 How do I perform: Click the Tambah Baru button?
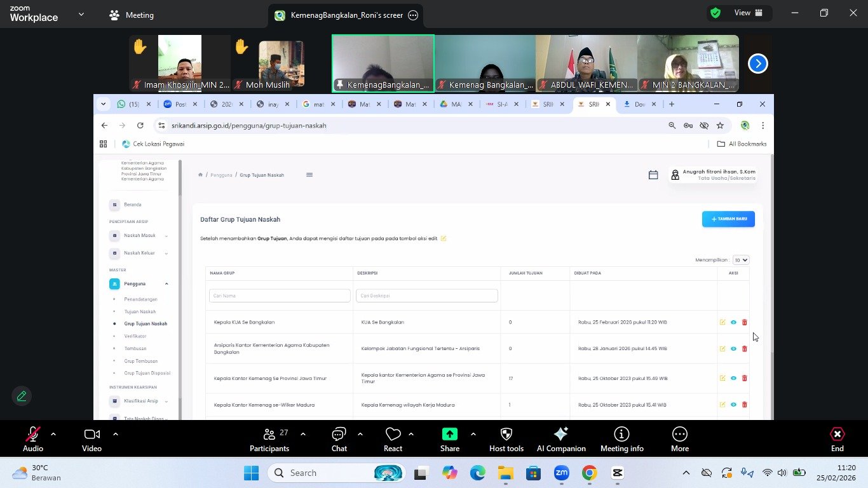pos(728,219)
